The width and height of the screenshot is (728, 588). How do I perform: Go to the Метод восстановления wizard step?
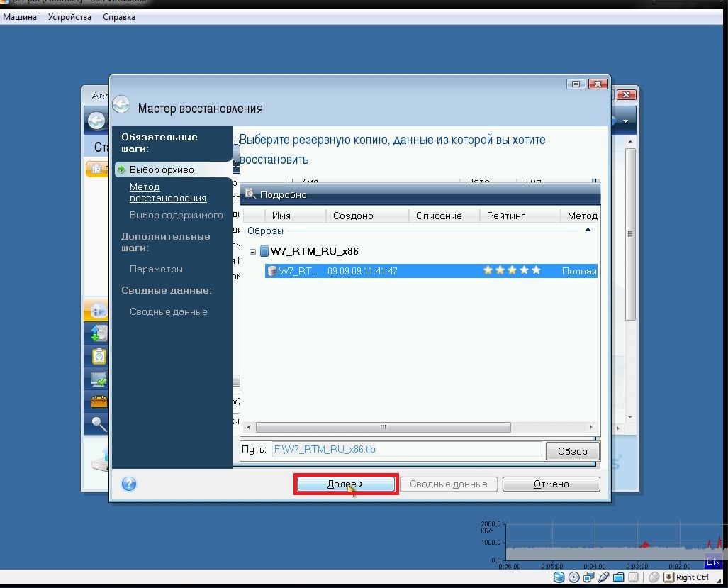168,193
